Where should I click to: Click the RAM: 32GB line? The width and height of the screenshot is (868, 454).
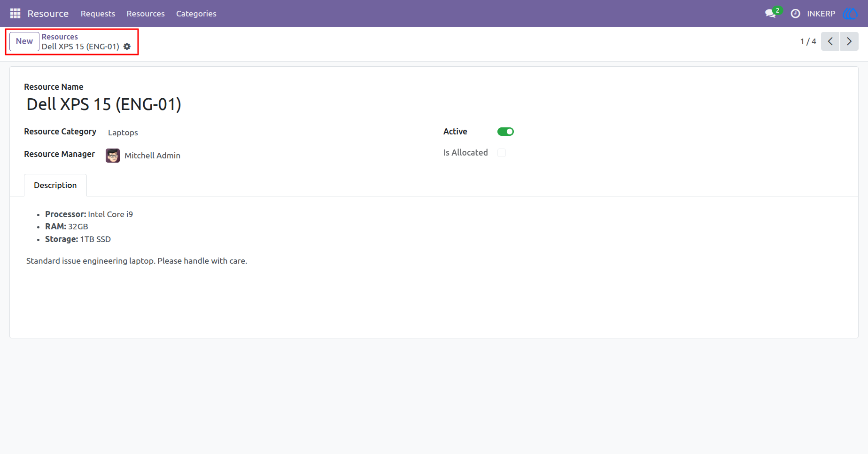[67, 227]
